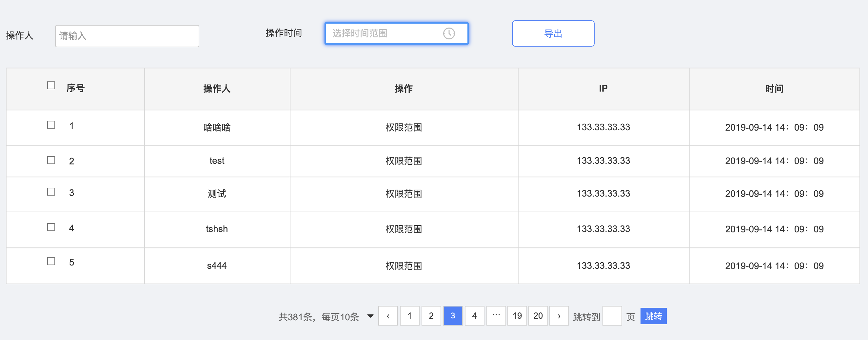Jump to page 20 in pagination
The height and width of the screenshot is (340, 868).
click(x=538, y=316)
